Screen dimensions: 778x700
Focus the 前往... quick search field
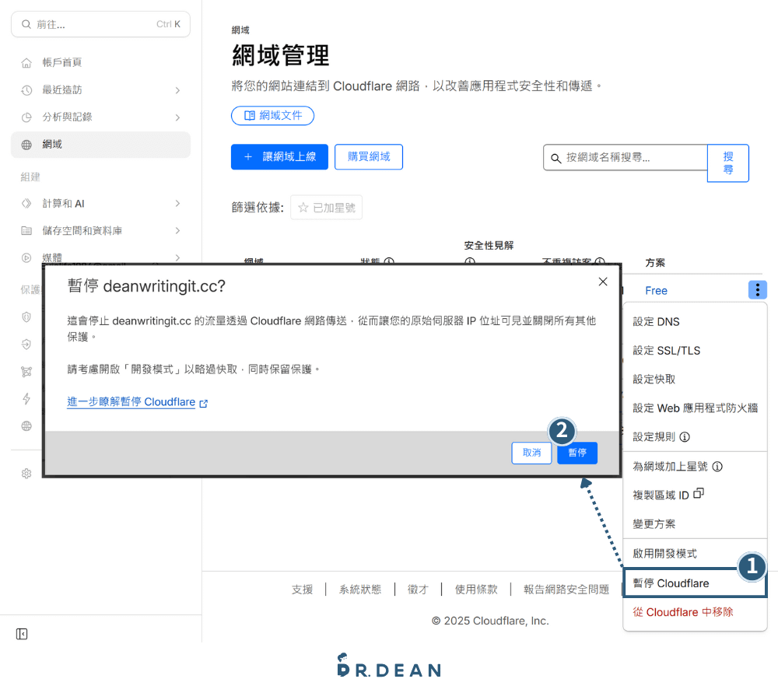point(100,24)
